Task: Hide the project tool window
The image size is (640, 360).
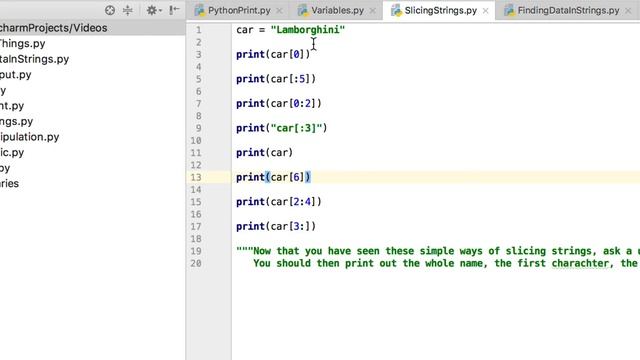Action: point(174,10)
